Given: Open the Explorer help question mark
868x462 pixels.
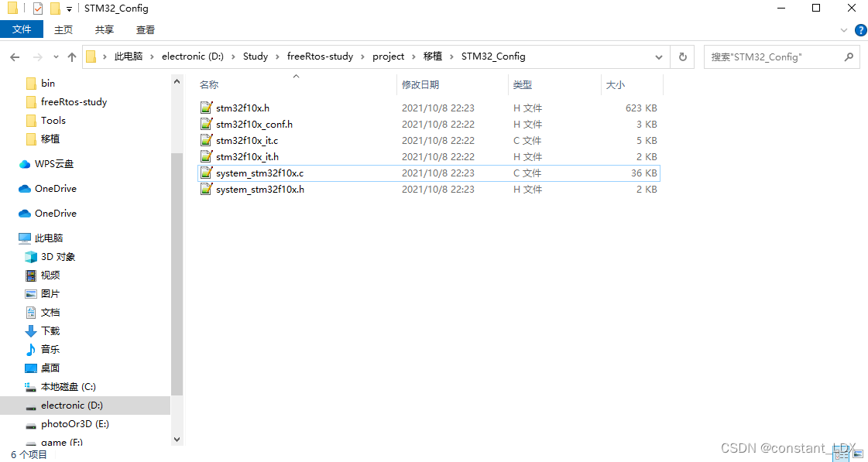Looking at the screenshot, I should point(861,30).
